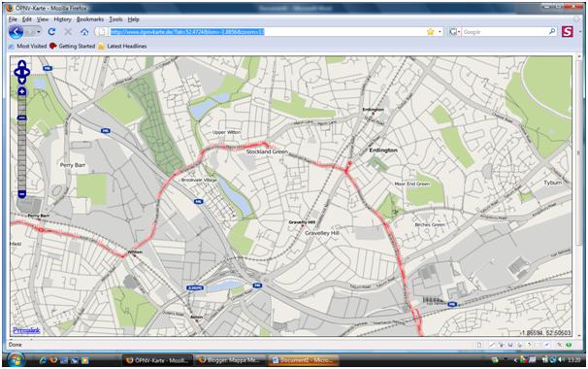Click the Stockland Green map label

(267, 151)
